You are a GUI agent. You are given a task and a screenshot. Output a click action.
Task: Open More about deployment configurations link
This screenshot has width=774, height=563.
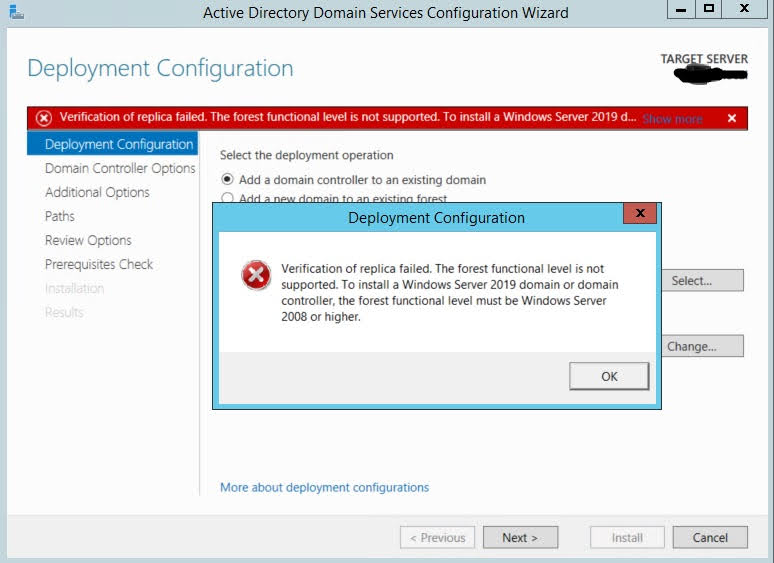tap(324, 488)
